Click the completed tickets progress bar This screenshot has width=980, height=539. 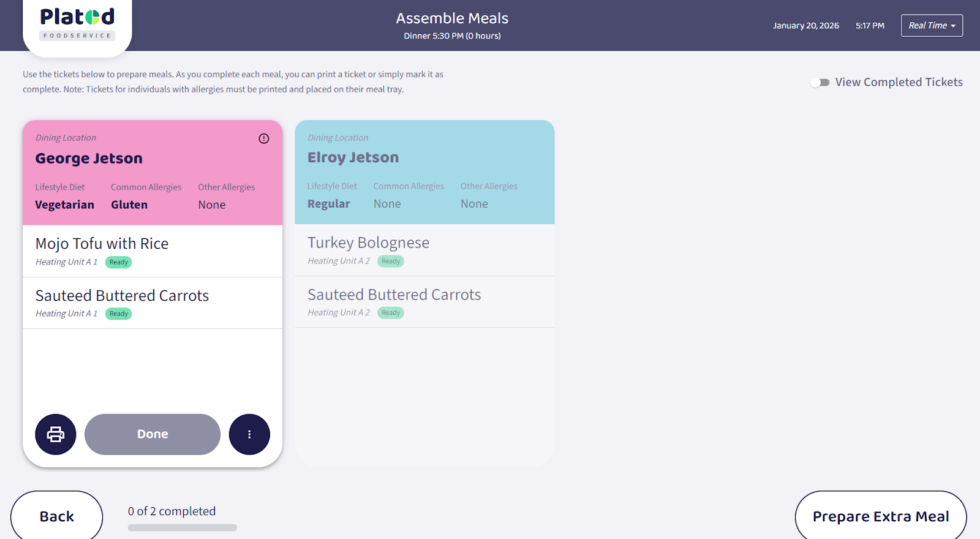(x=183, y=527)
